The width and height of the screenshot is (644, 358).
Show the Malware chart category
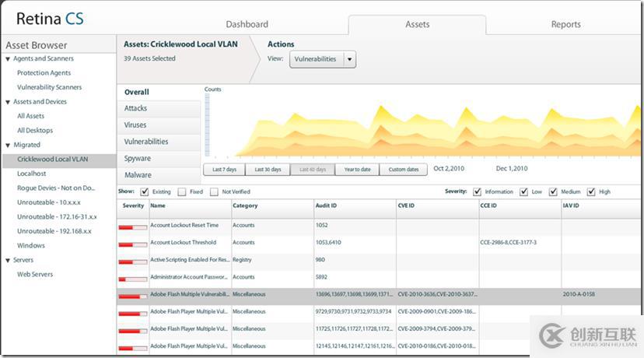point(159,175)
